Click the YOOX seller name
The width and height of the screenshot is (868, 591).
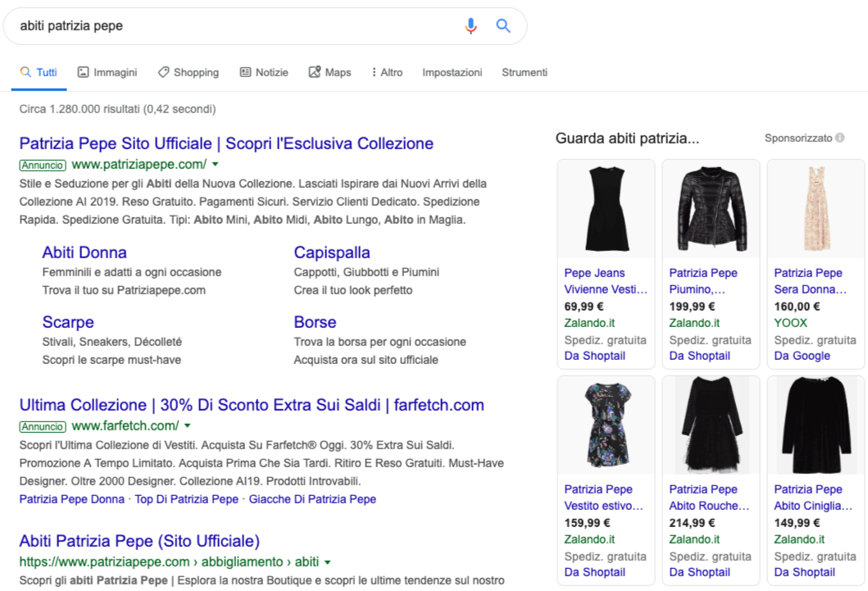790,323
